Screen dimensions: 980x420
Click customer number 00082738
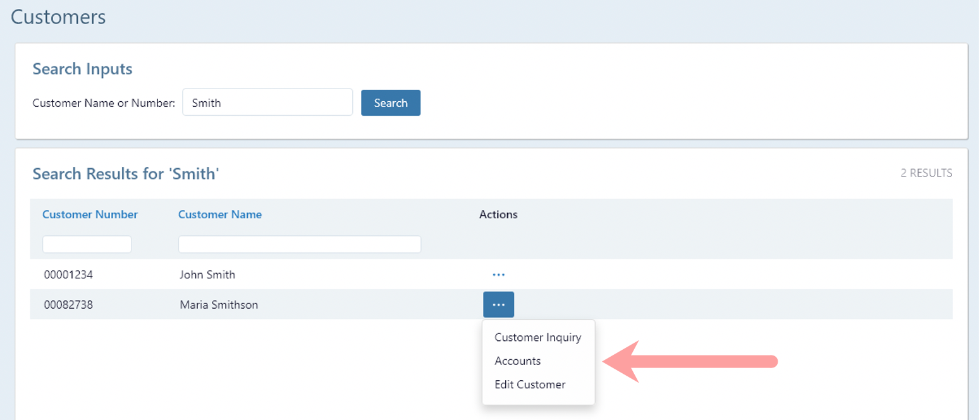pyautogui.click(x=68, y=305)
